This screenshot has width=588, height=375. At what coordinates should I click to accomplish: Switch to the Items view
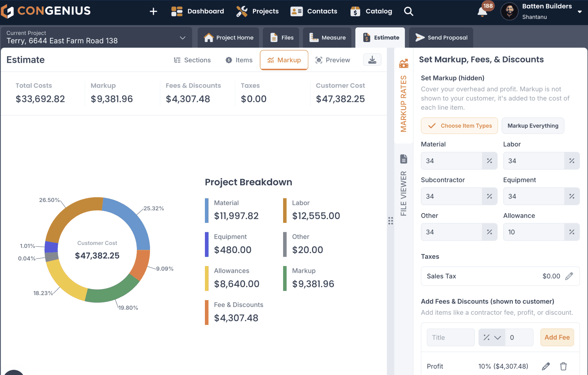click(239, 60)
